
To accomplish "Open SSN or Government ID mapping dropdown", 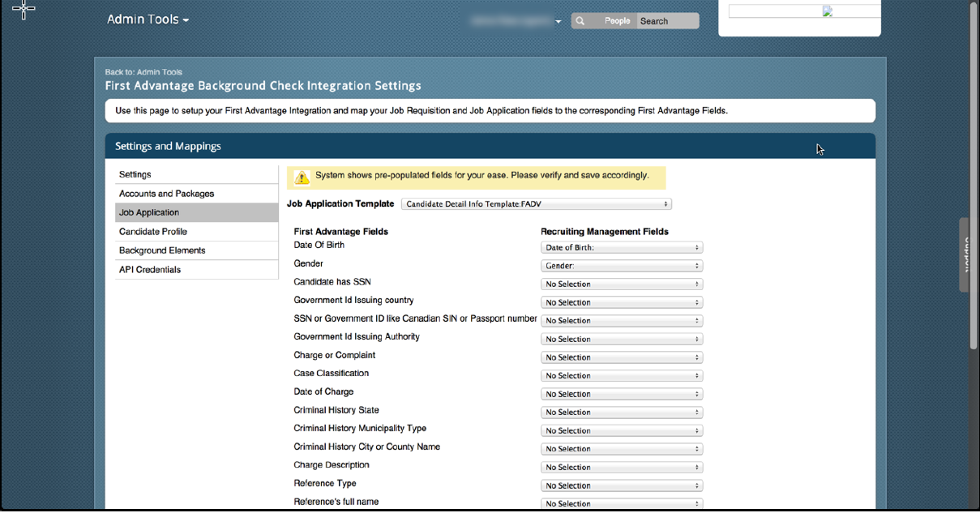I will coord(622,321).
